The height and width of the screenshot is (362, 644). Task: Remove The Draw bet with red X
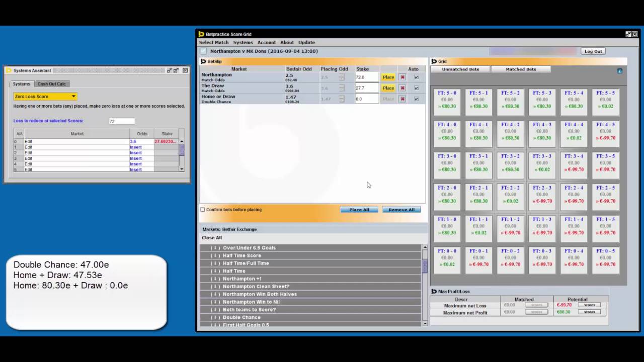(x=403, y=88)
